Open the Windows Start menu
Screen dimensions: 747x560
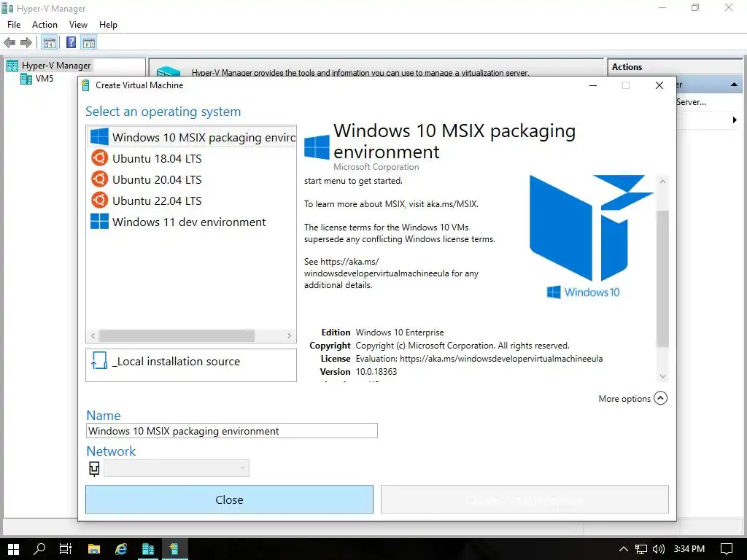coord(13,549)
